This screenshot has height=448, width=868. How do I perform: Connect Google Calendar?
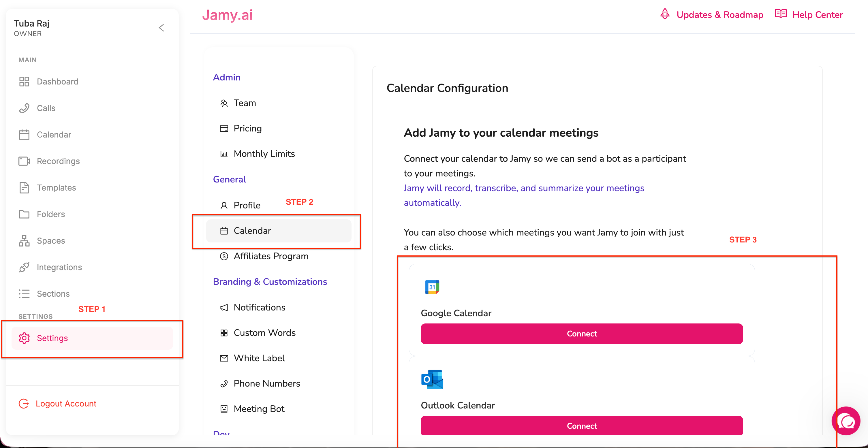click(x=582, y=334)
